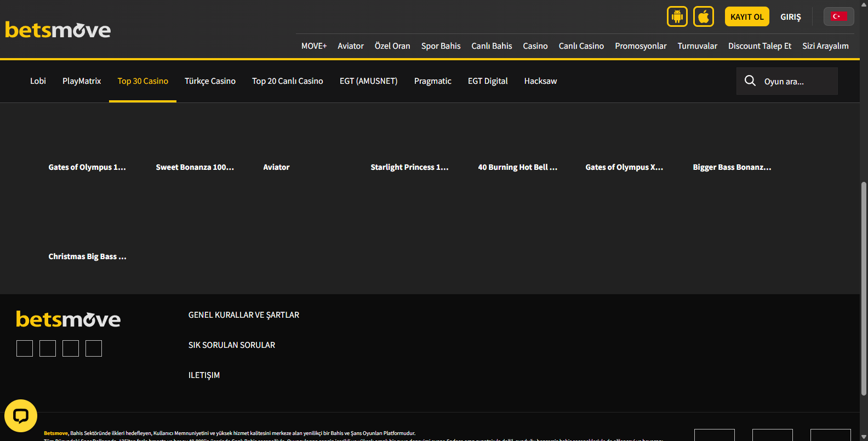Click the first social media icon in footer
The image size is (868, 441).
tap(25, 348)
